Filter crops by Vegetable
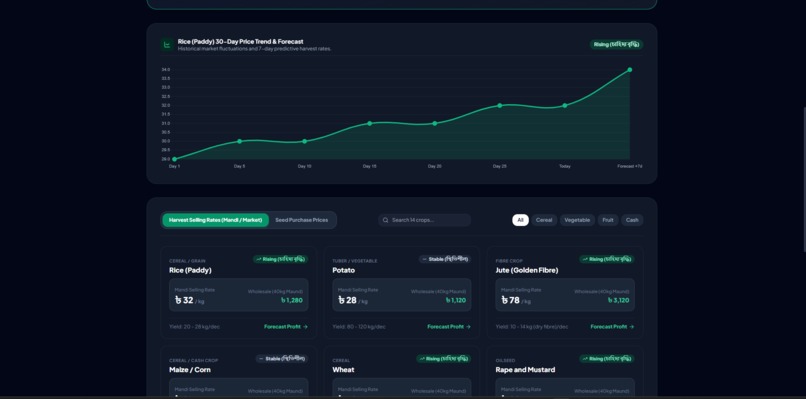The image size is (806, 399). (577, 220)
